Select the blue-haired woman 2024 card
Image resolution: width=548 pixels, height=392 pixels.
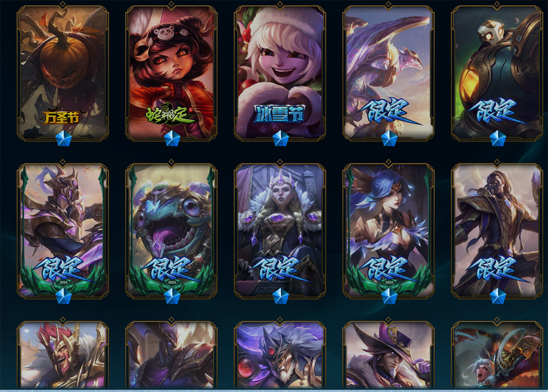[388, 231]
